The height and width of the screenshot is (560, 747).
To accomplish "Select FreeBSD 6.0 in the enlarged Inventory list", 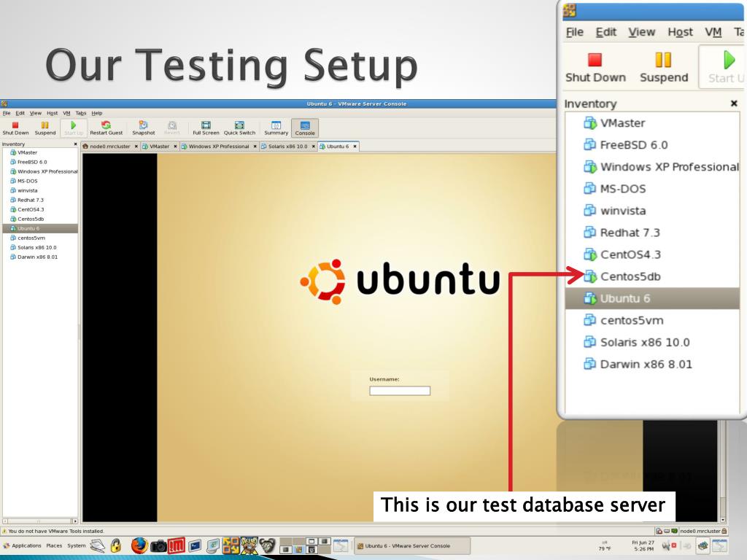I will tap(653, 145).
